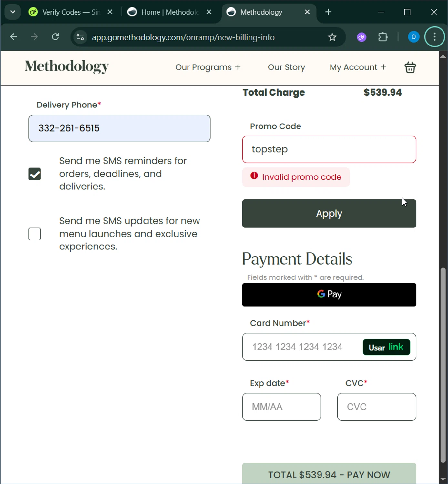Viewport: 448px width, 484px height.
Task: Open the purple extension icon
Action: [x=361, y=37]
